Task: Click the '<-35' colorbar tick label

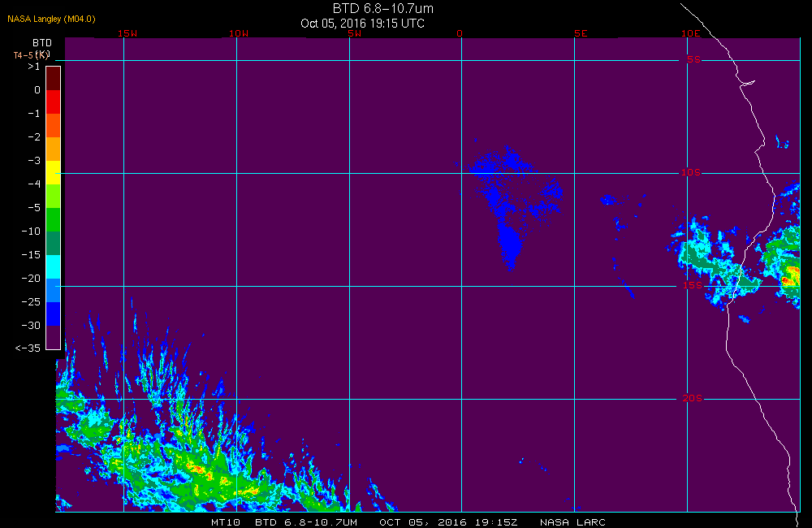Action: point(28,348)
